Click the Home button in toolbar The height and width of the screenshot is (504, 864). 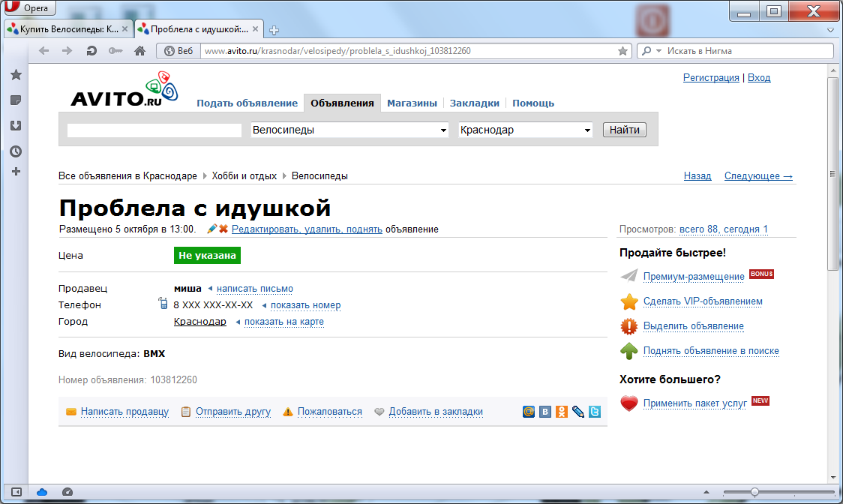(x=139, y=51)
